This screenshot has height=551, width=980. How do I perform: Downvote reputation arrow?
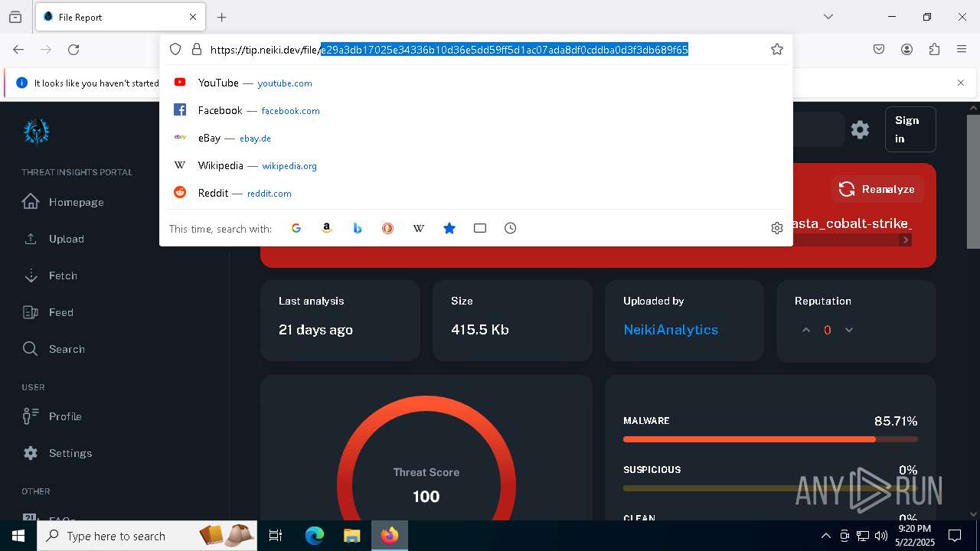848,330
